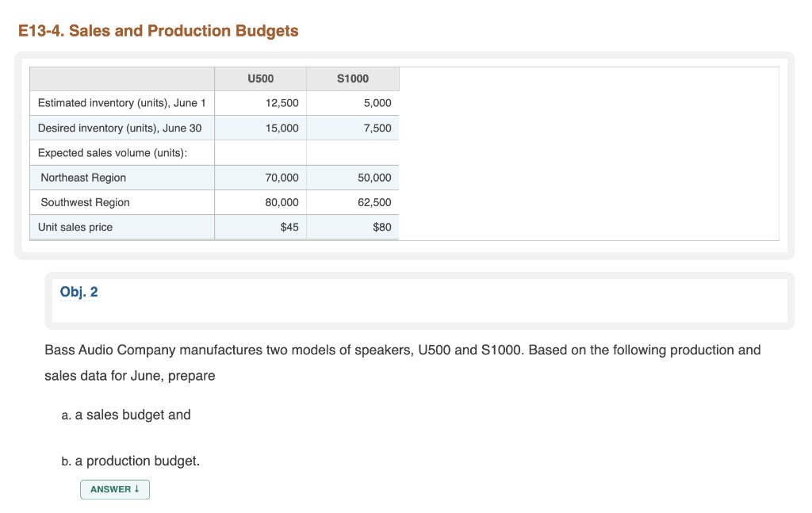Click the Desired inventory June 30 row label
The width and height of the screenshot is (812, 513).
120,128
